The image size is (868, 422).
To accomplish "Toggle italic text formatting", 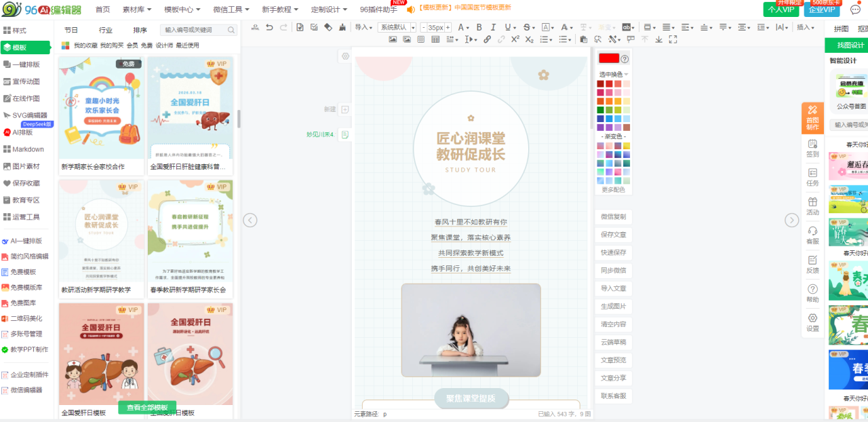I will click(x=493, y=27).
